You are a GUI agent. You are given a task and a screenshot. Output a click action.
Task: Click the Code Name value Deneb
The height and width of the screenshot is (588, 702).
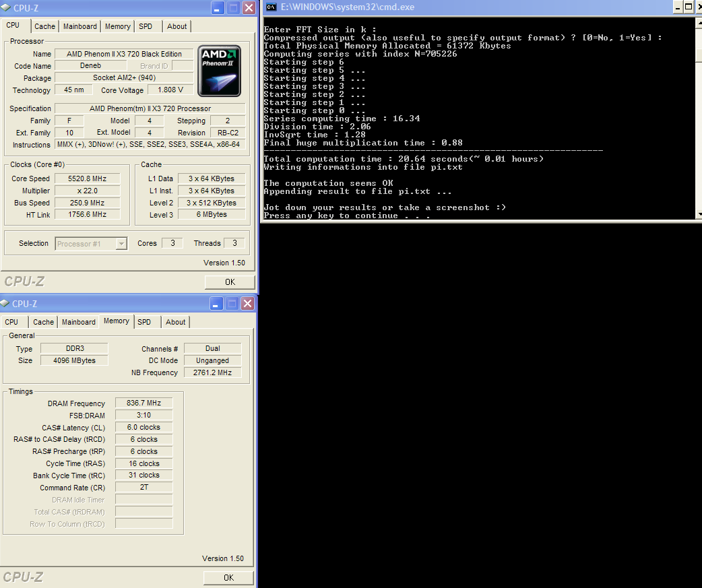pos(90,66)
